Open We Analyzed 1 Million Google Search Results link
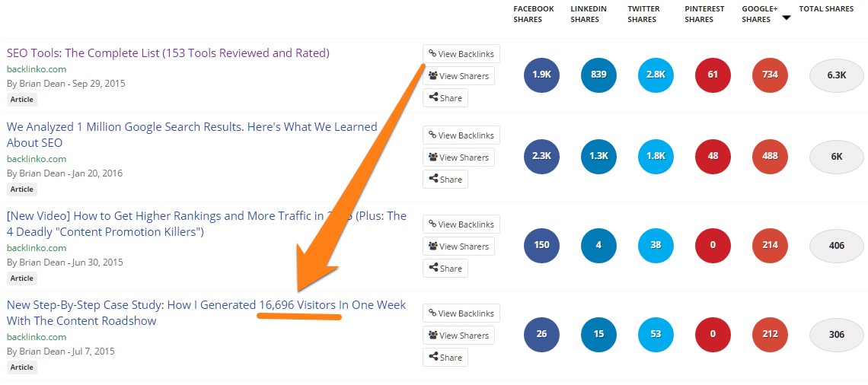868x385 pixels. click(192, 135)
